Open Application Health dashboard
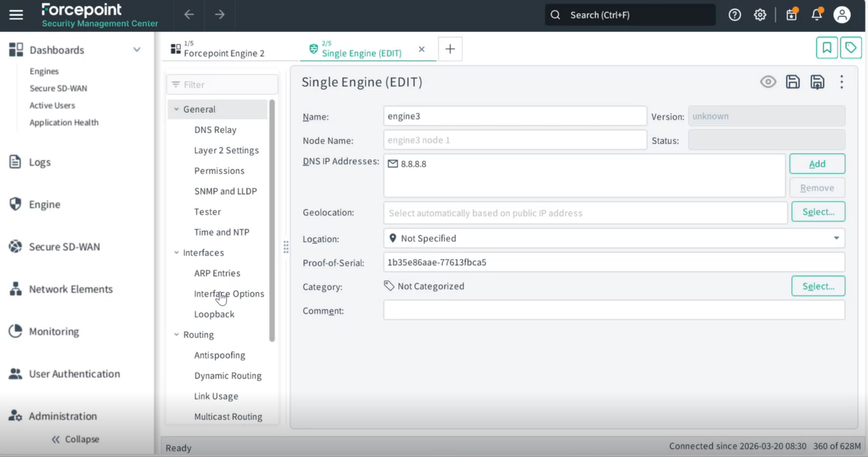The height and width of the screenshot is (457, 868). tap(64, 123)
